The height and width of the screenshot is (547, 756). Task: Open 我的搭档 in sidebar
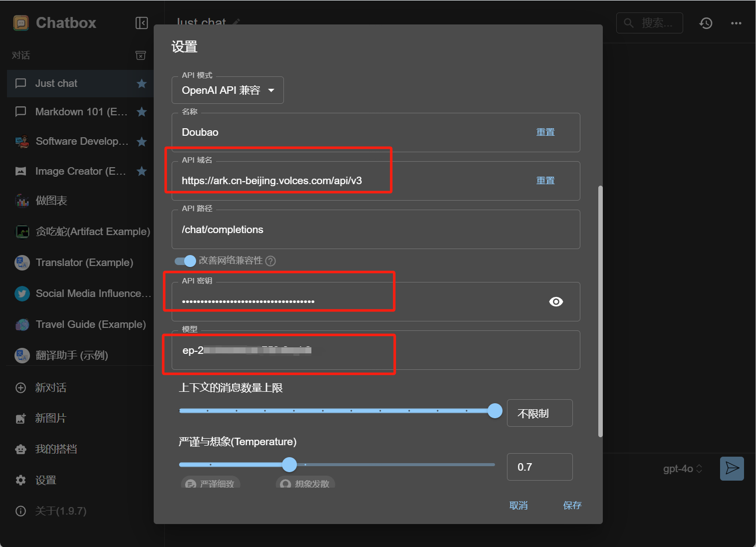tap(56, 449)
